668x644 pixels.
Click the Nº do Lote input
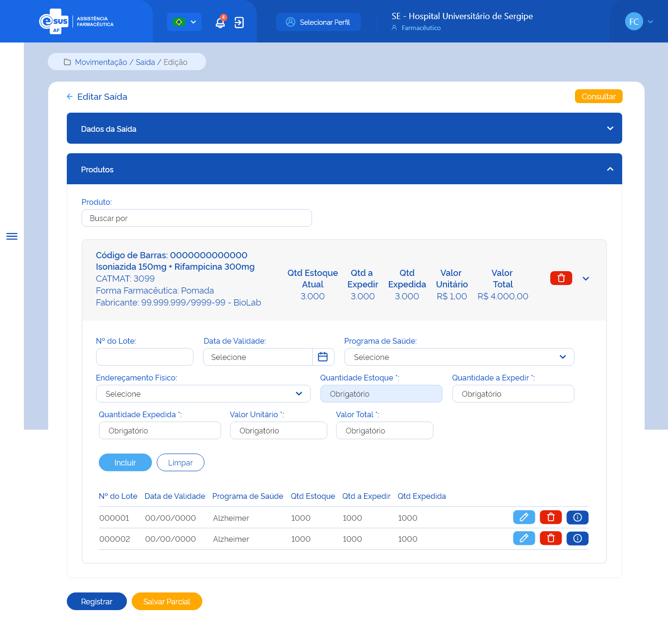point(145,357)
